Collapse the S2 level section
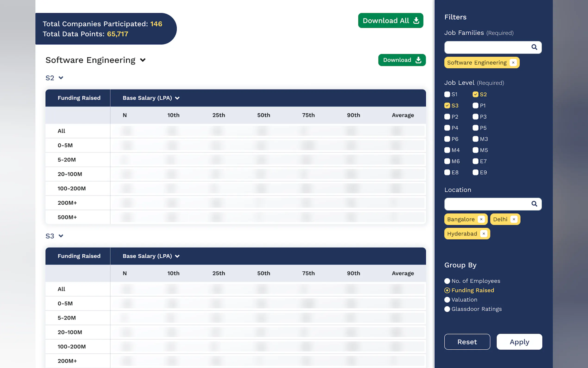The width and height of the screenshot is (588, 368). tap(61, 78)
